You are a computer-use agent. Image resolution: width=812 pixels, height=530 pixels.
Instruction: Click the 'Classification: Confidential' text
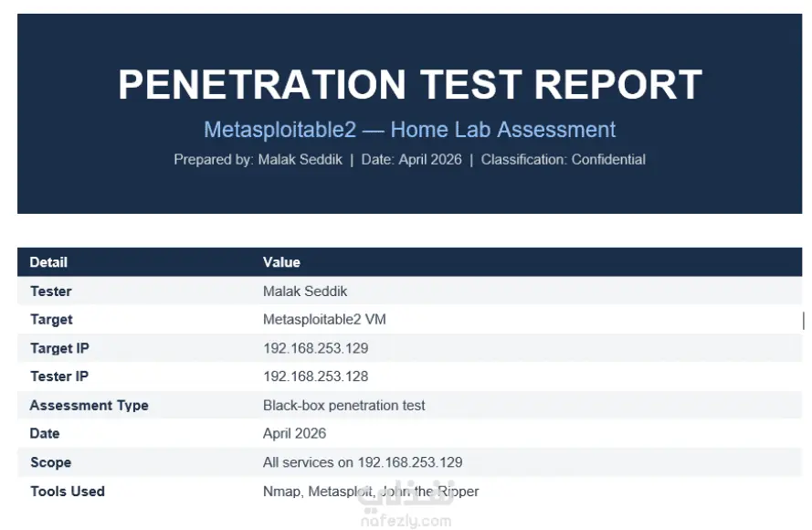(x=563, y=160)
